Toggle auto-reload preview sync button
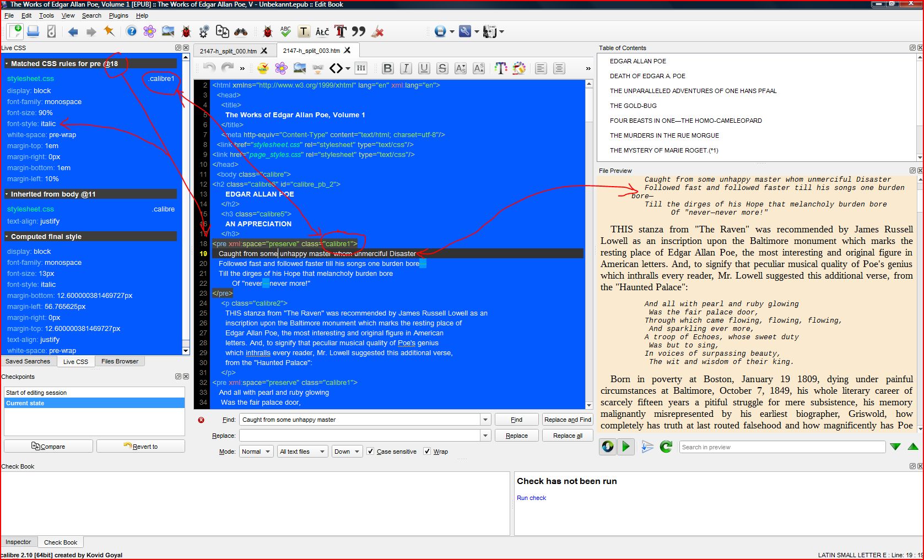The image size is (924, 560). (x=608, y=447)
